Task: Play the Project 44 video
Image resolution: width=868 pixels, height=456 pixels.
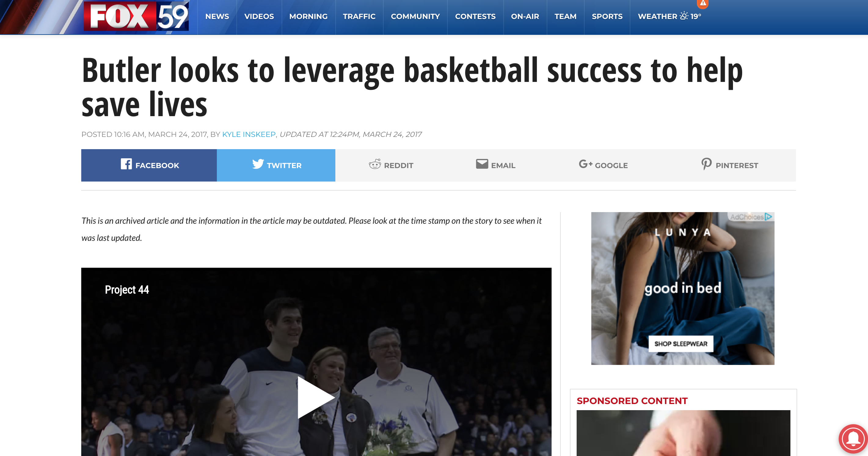Action: pyautogui.click(x=316, y=397)
